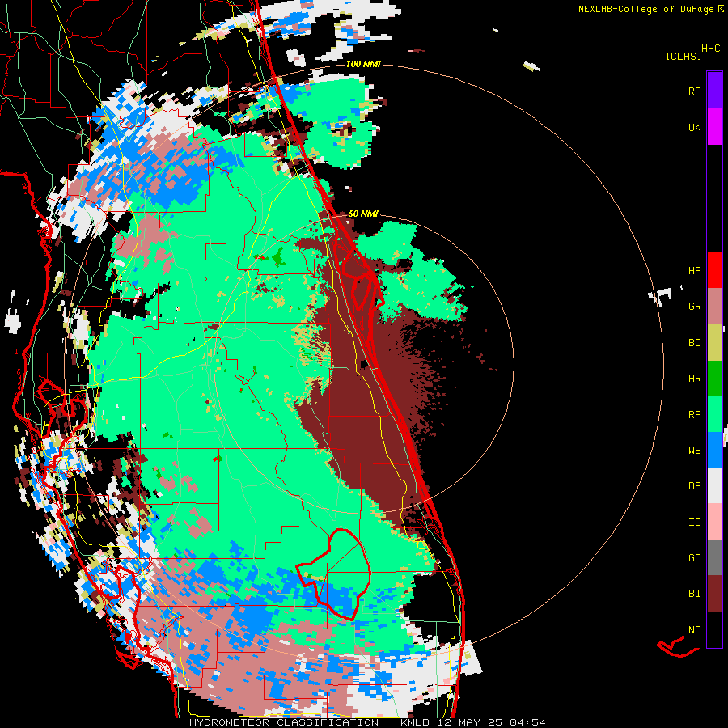Viewport: 728px width, 728px height.
Task: Click the RF purple legend swatch
Action: 714,91
